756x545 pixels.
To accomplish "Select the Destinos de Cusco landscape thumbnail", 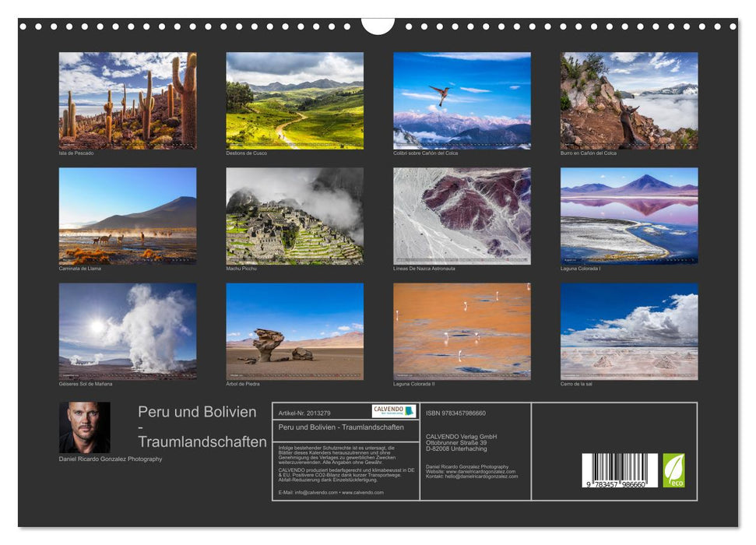I will click(294, 100).
